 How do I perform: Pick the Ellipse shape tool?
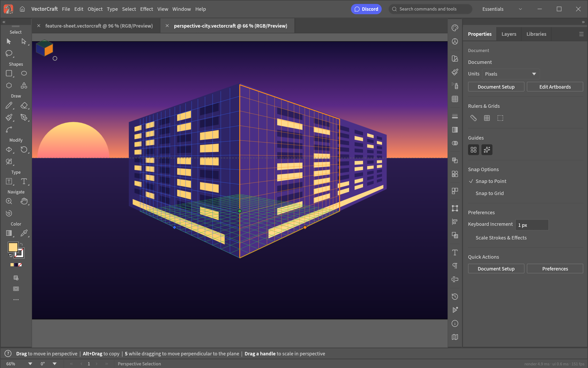tap(24, 73)
